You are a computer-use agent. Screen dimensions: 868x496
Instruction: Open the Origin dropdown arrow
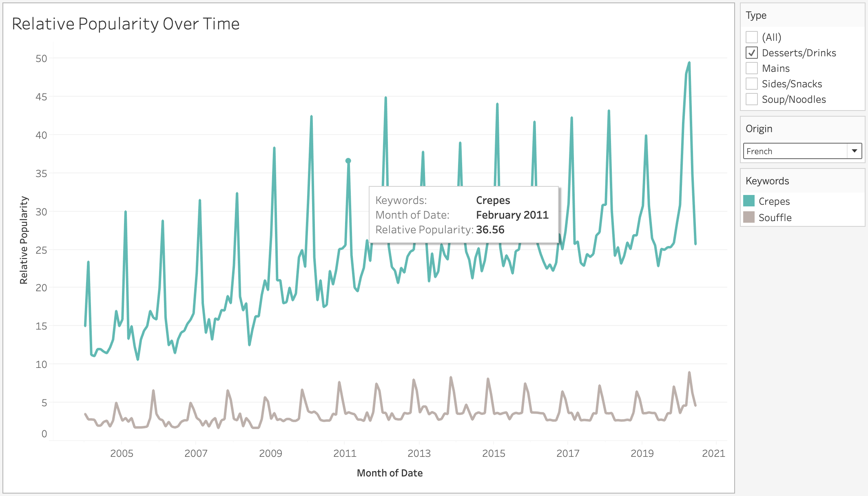pos(854,151)
